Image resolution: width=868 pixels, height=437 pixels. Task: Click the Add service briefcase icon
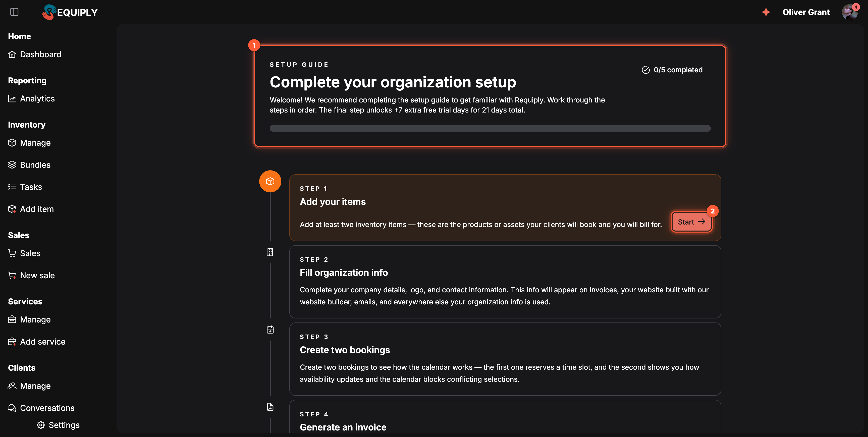coord(12,342)
